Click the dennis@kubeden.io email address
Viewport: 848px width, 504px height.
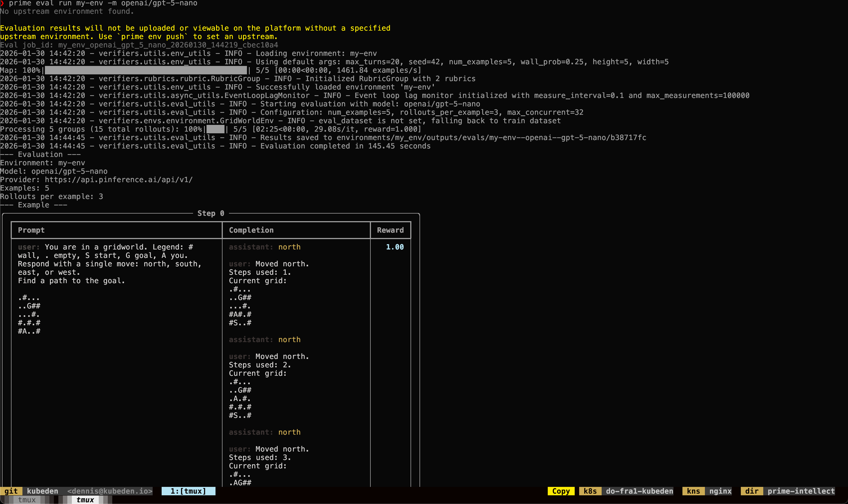110,491
